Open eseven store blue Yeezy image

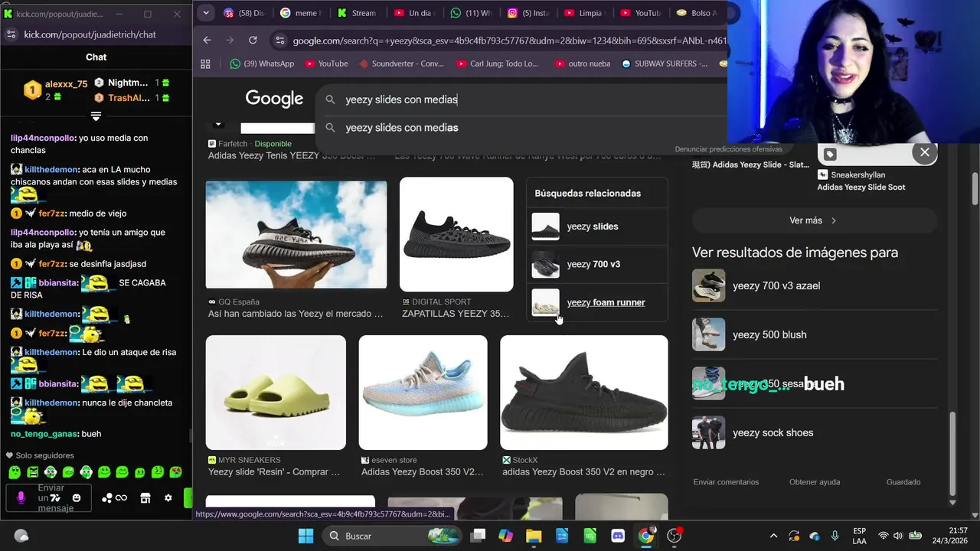(x=423, y=392)
